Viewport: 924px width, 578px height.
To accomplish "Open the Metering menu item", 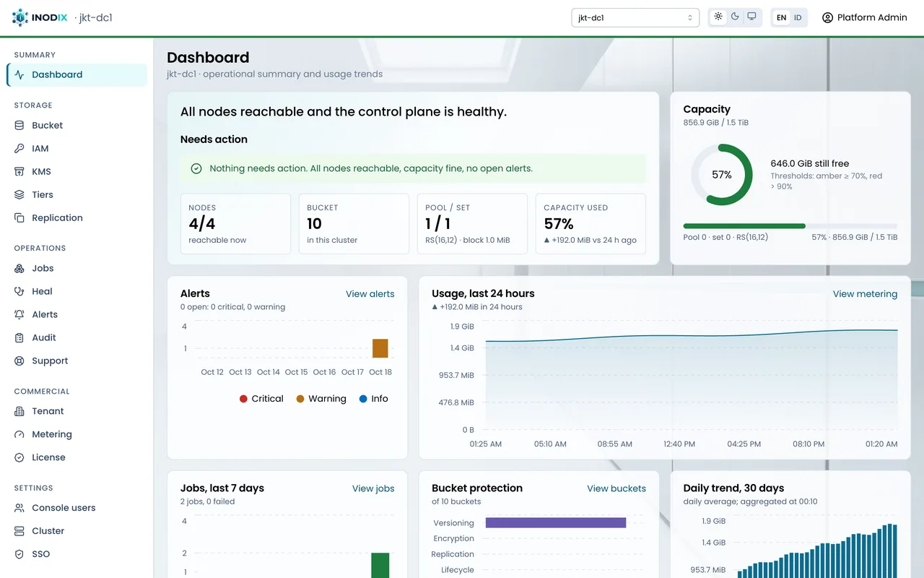I will point(77,434).
